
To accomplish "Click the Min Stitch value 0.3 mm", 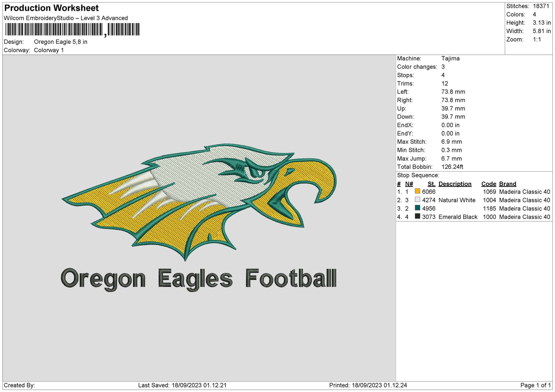I will (451, 150).
